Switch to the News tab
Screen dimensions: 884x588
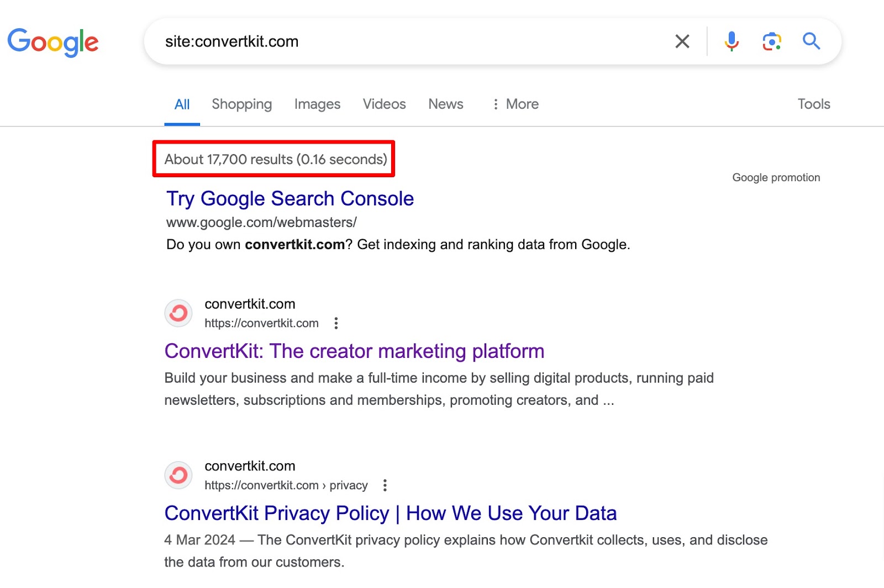point(446,104)
